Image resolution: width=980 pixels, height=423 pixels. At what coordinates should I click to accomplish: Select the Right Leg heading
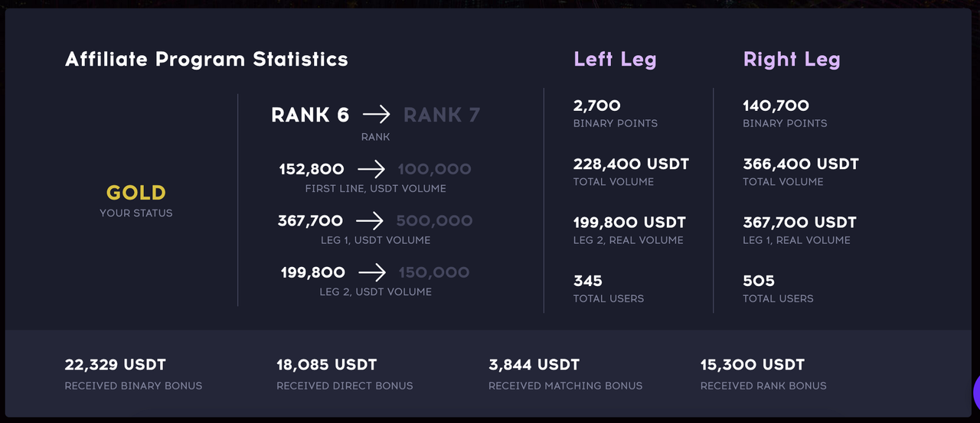(792, 60)
